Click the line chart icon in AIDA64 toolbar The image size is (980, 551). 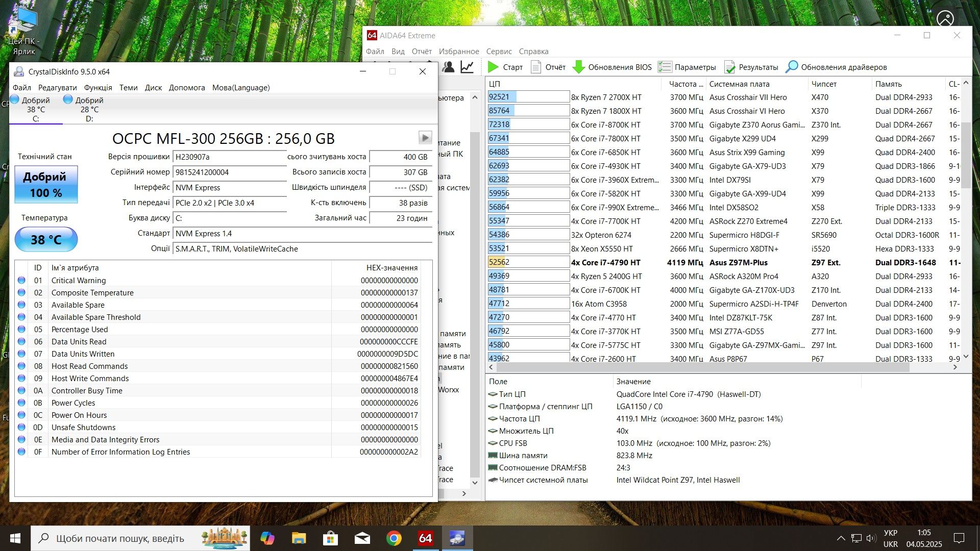coord(467,67)
